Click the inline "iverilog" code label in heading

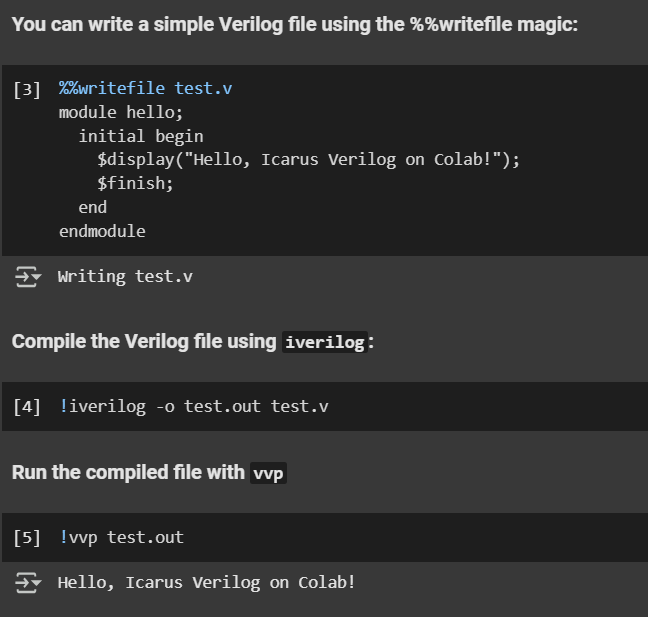tap(324, 342)
